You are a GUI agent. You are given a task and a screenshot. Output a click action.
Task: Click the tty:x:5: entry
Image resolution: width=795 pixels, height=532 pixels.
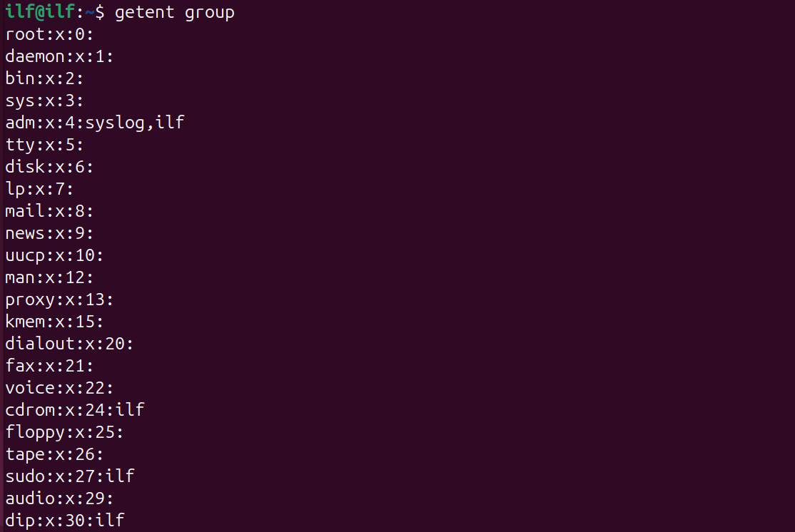(44, 145)
